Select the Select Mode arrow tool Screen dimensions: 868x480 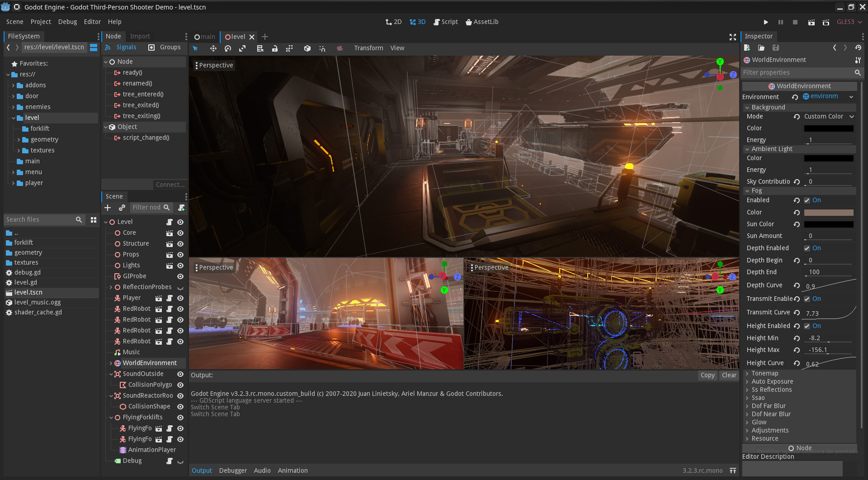pos(195,48)
